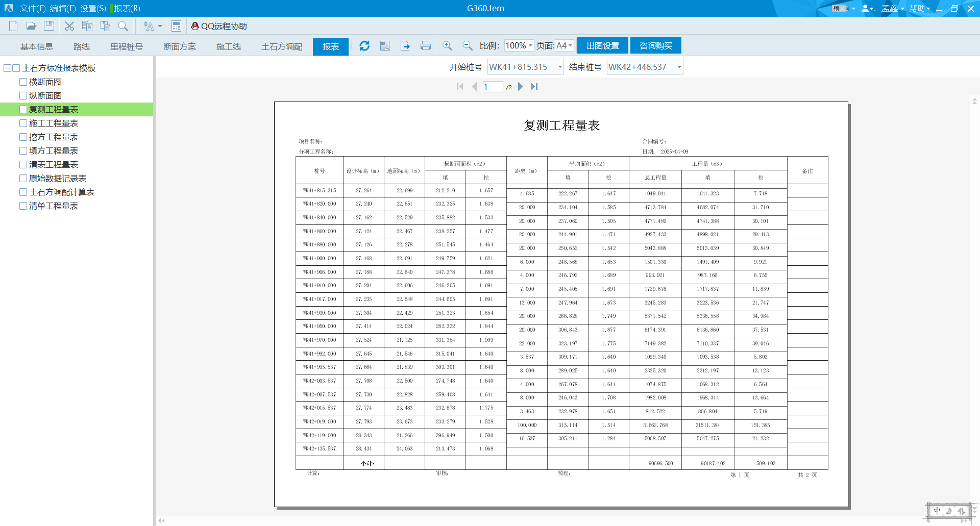Check the 原始数据记录表 checkbox

tap(23, 178)
